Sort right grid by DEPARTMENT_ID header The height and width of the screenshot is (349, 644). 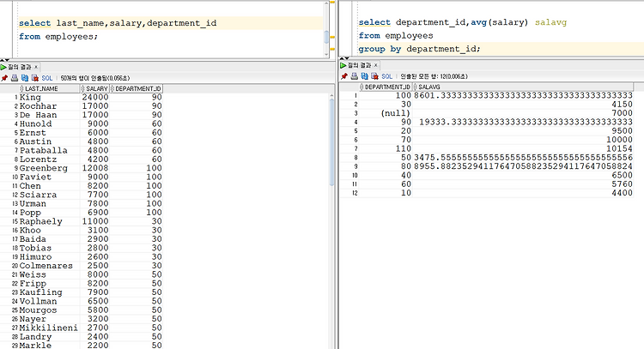386,87
